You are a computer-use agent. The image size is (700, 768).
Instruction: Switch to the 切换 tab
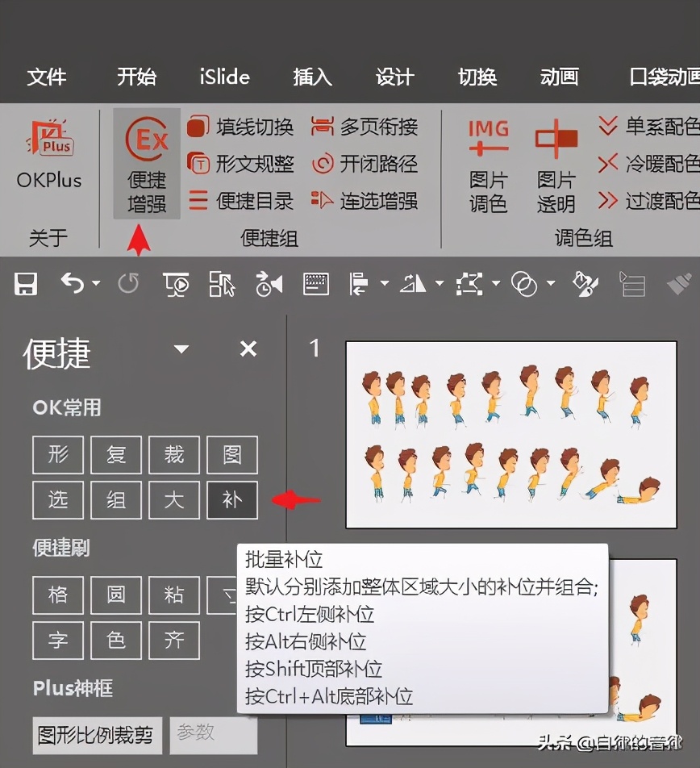point(477,77)
